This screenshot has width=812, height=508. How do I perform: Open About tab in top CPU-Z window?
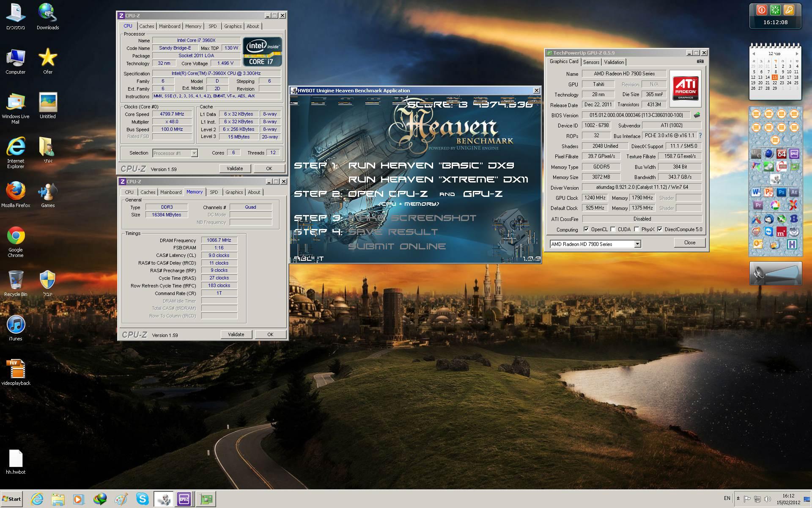click(x=253, y=26)
